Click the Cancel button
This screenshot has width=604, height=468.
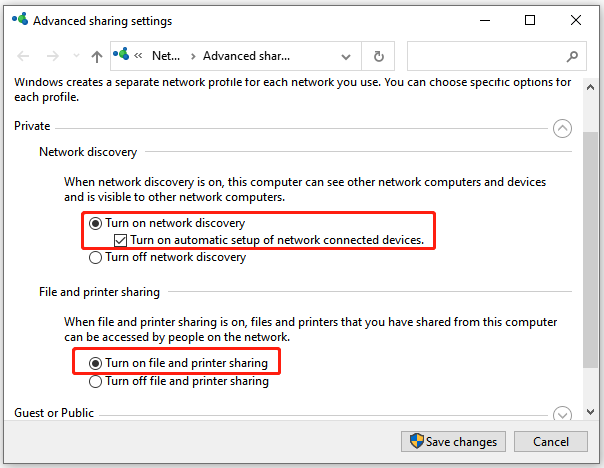[551, 441]
